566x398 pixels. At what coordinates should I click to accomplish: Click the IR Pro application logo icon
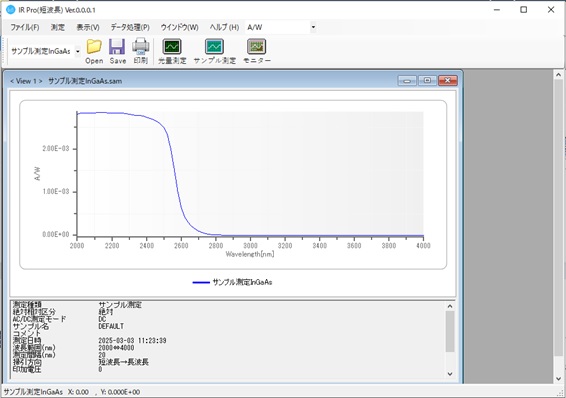tap(10, 10)
